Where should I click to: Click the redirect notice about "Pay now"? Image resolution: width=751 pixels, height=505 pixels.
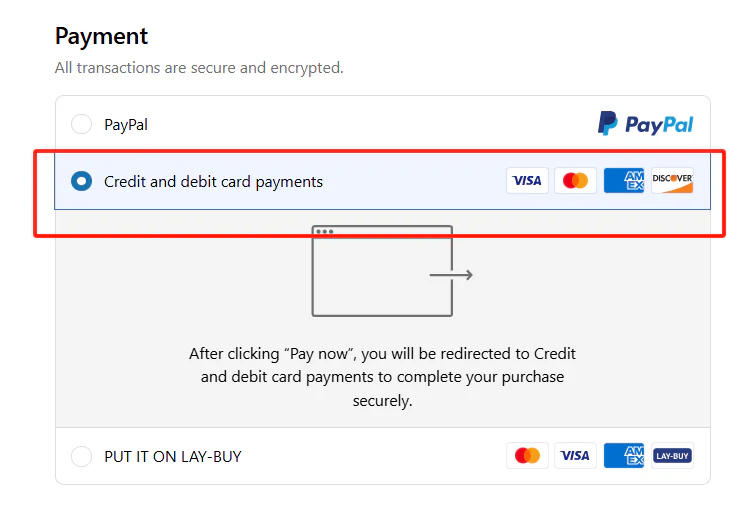(x=382, y=377)
